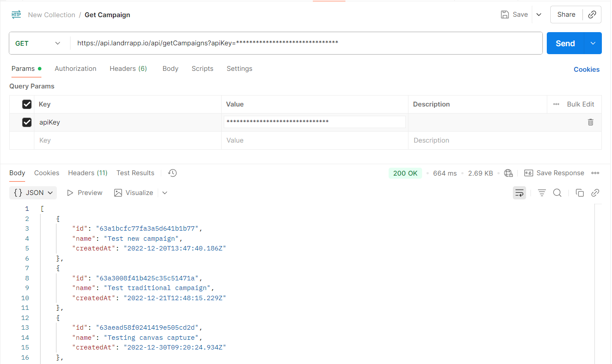Click the Send button
Screen dimensions: 612x364
pos(565,43)
